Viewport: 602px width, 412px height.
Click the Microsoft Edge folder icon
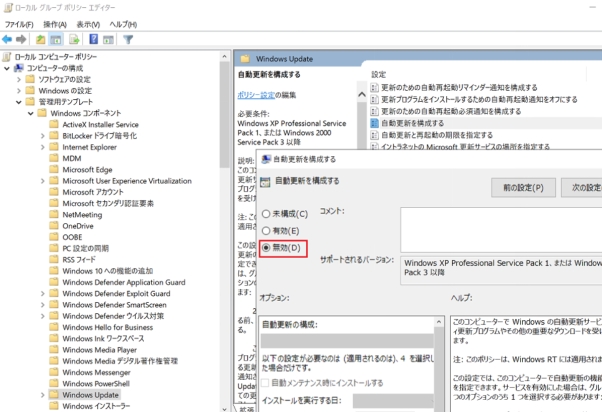tap(54, 169)
